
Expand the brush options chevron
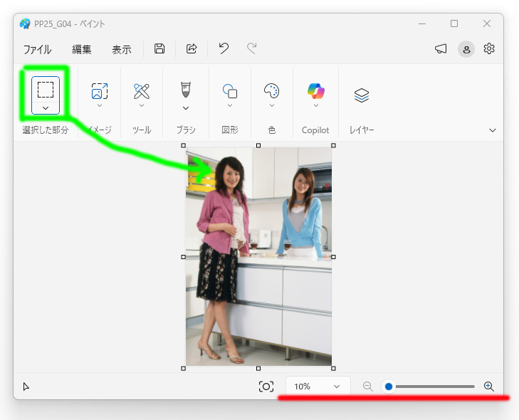(x=186, y=108)
